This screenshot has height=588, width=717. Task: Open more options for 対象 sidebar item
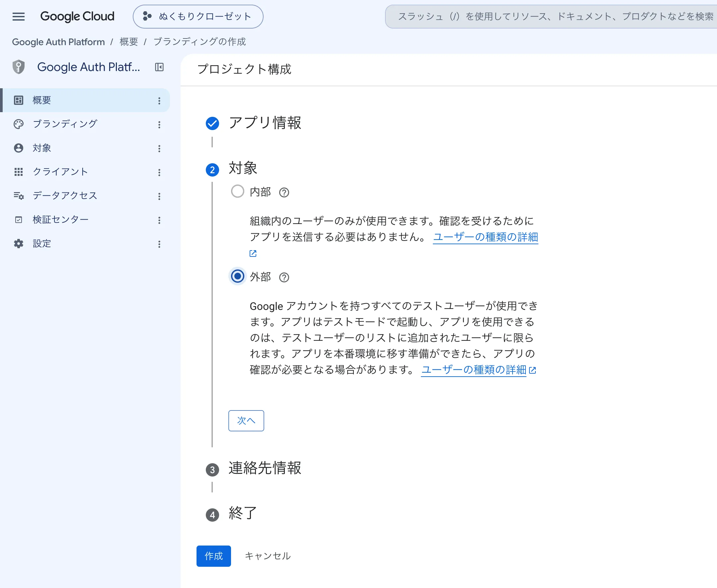tap(159, 148)
